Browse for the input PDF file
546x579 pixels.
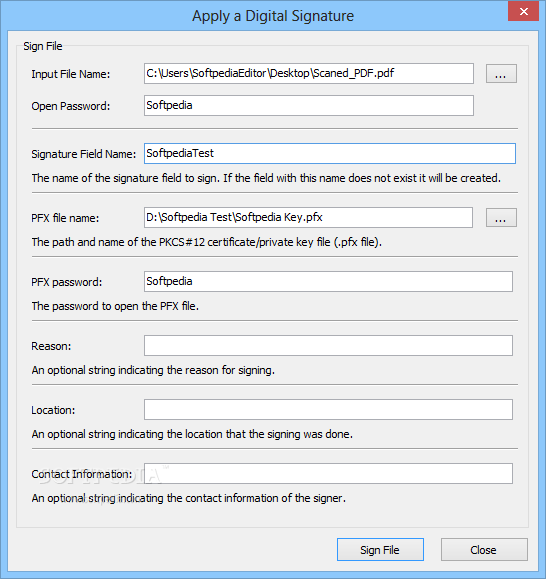501,73
